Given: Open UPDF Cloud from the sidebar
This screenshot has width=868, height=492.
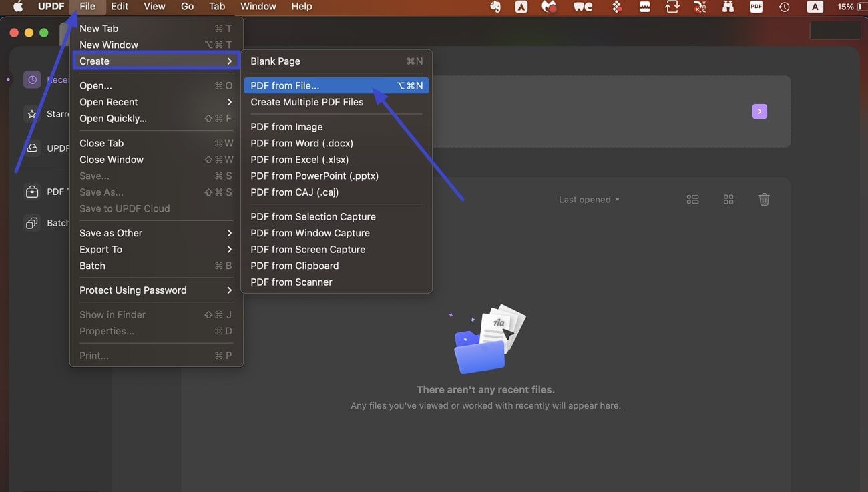Looking at the screenshot, I should (x=32, y=148).
